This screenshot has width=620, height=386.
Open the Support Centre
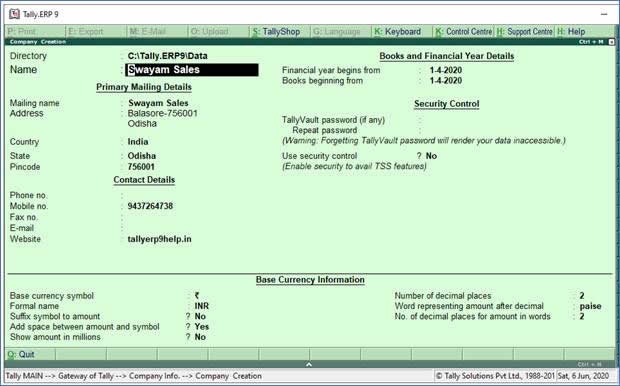pyautogui.click(x=525, y=31)
